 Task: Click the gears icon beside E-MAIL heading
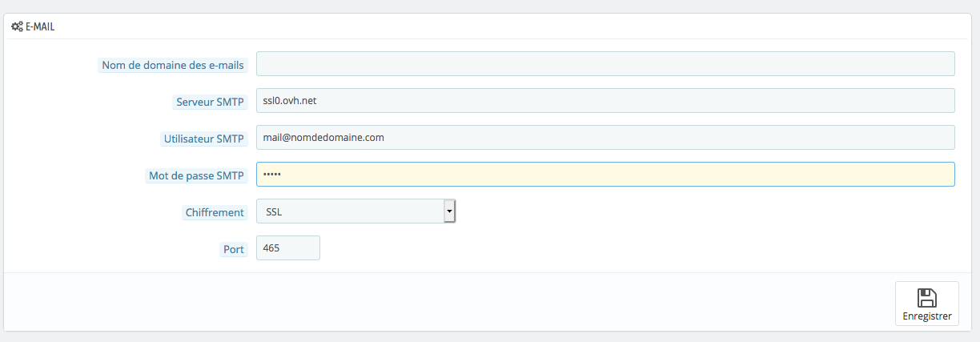pyautogui.click(x=17, y=26)
